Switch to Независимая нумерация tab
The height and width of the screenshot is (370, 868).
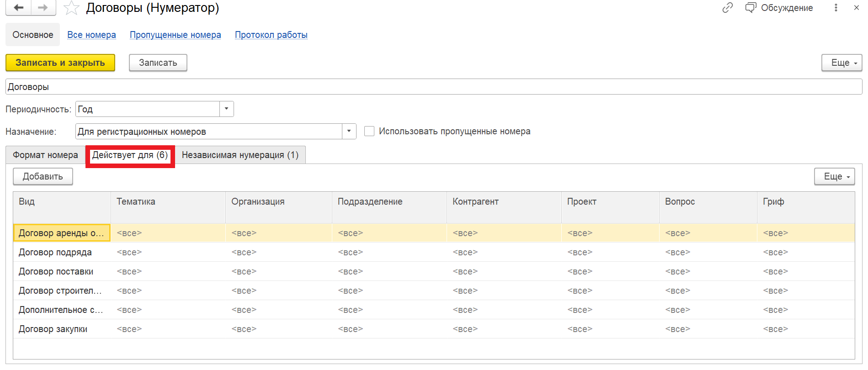point(240,155)
